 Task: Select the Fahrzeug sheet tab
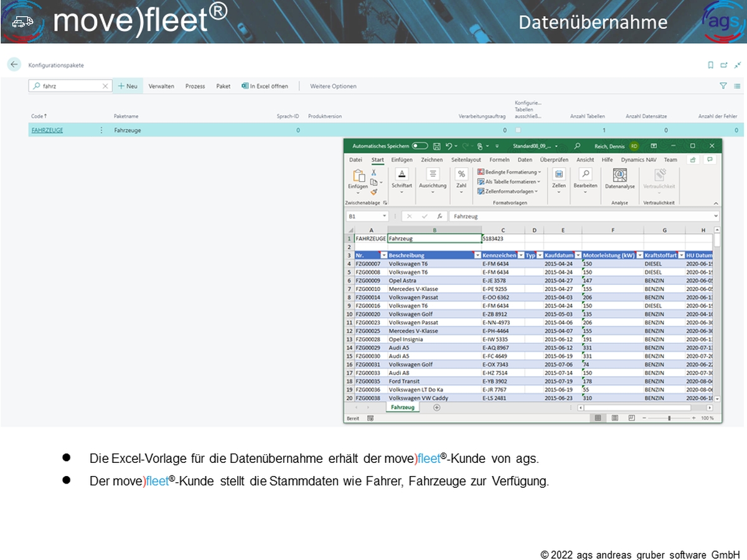pos(403,408)
